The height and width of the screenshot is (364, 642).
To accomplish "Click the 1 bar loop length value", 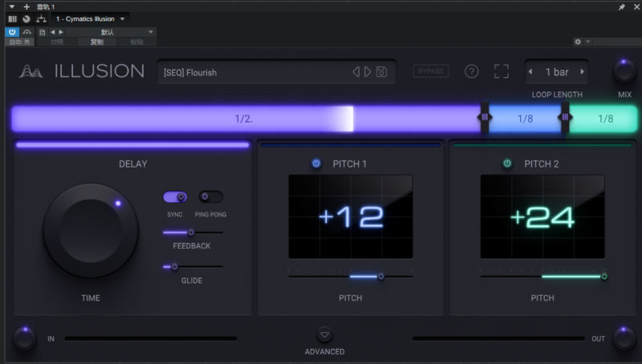I will [x=557, y=72].
